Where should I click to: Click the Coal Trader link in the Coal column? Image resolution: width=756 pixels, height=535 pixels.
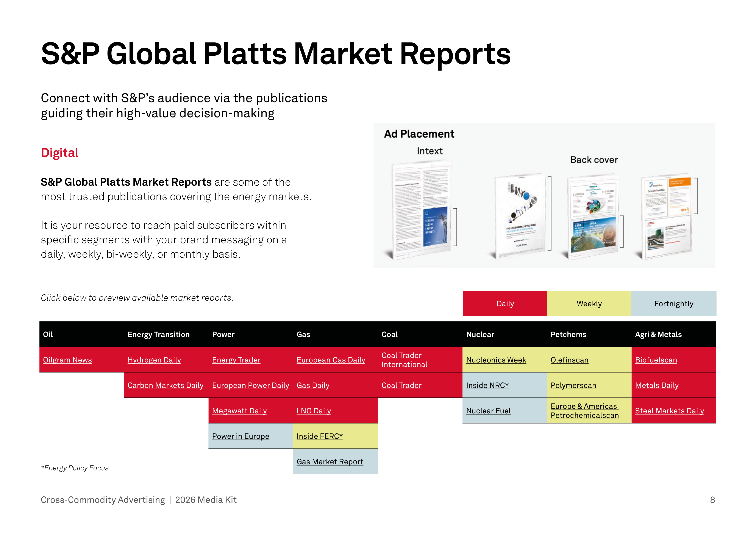tap(401, 385)
